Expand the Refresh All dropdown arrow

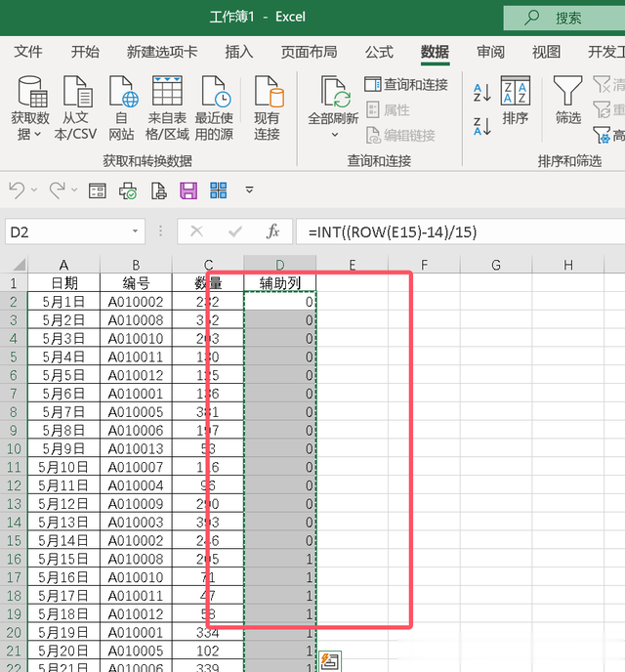(x=335, y=135)
